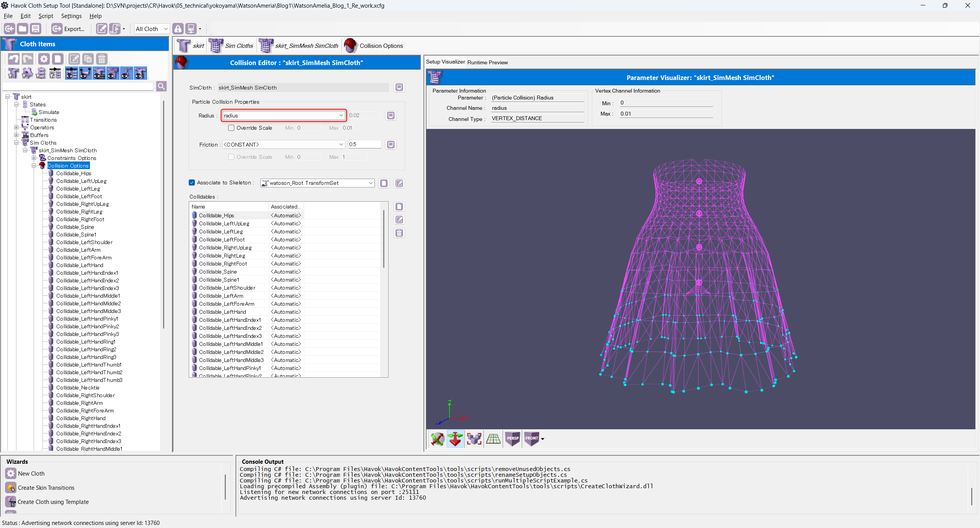Click the undo arrow in Cloth Items panel
The image size is (980, 528).
coord(13,59)
